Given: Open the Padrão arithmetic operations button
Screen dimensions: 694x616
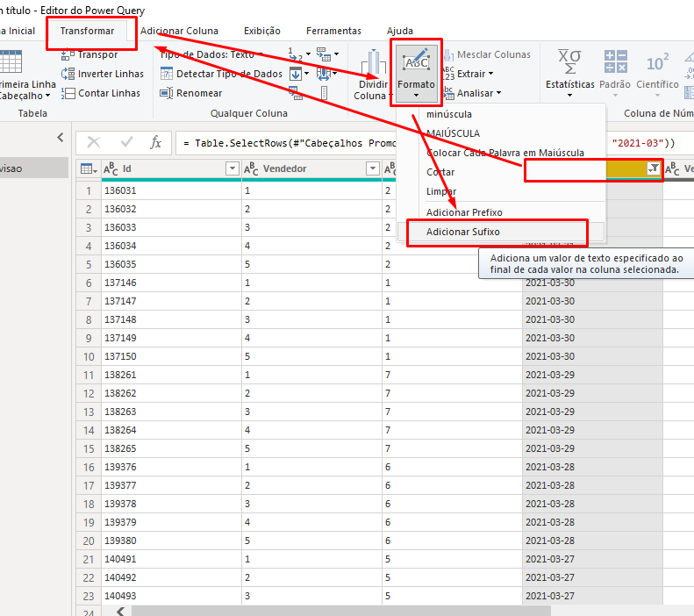Looking at the screenshot, I should pos(615,75).
